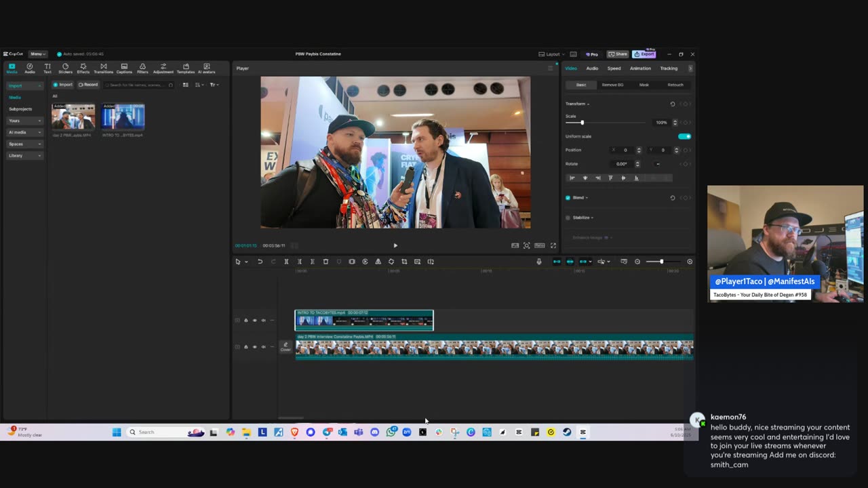This screenshot has height=488, width=868.
Task: Click the Scale slider handle
Action: [582, 123]
